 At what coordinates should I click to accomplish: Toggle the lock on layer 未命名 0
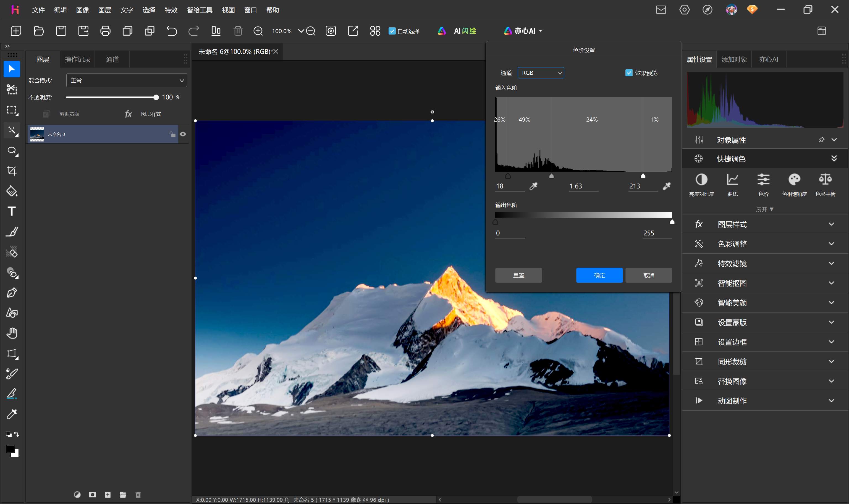click(x=172, y=134)
